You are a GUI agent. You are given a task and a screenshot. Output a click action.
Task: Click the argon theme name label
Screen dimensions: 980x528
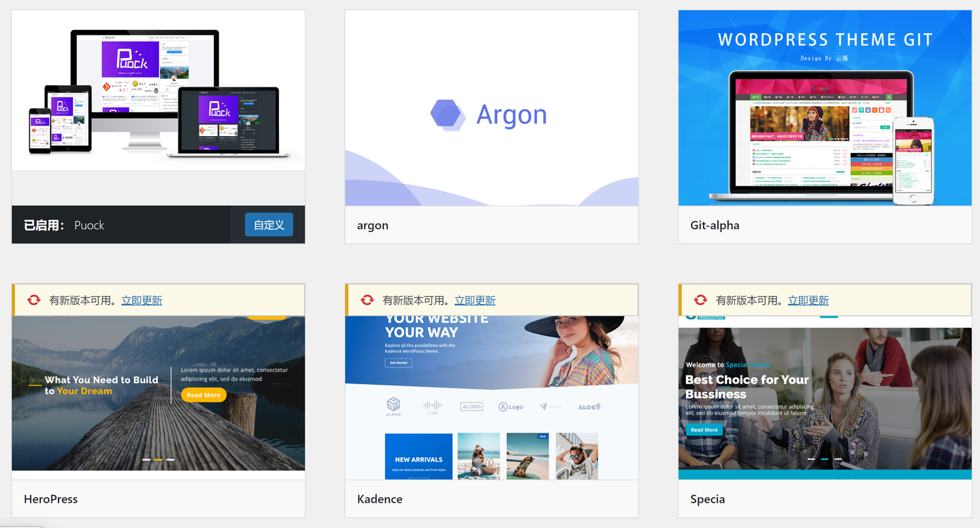(x=373, y=225)
